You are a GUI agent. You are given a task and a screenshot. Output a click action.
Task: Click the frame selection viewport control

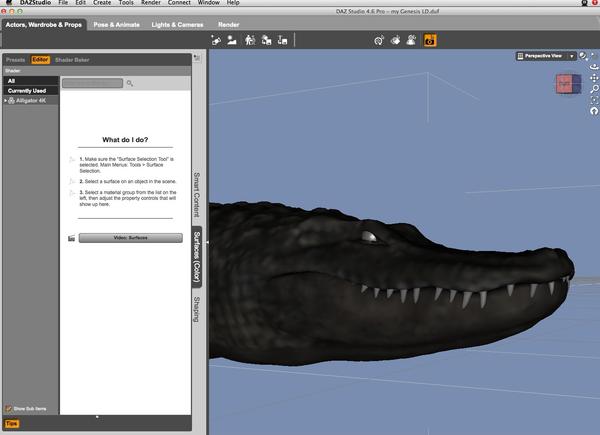click(594, 100)
